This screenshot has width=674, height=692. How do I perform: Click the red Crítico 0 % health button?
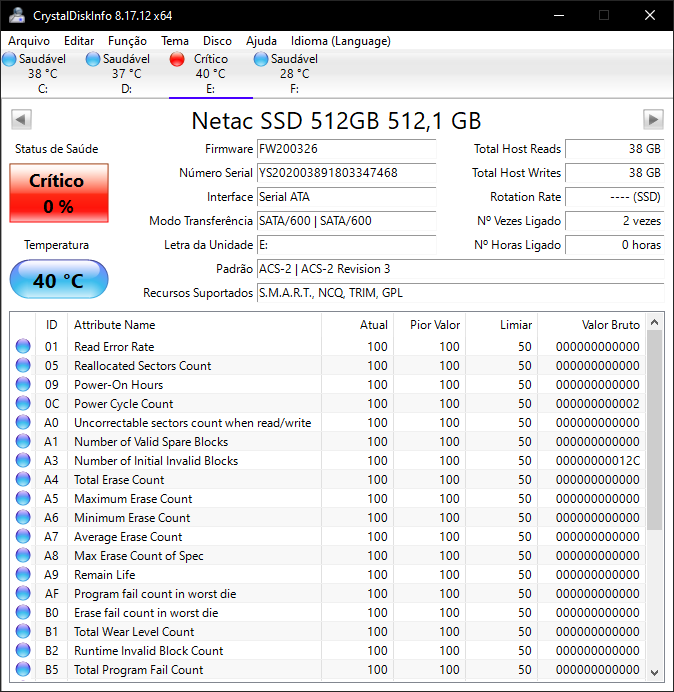click(x=59, y=193)
